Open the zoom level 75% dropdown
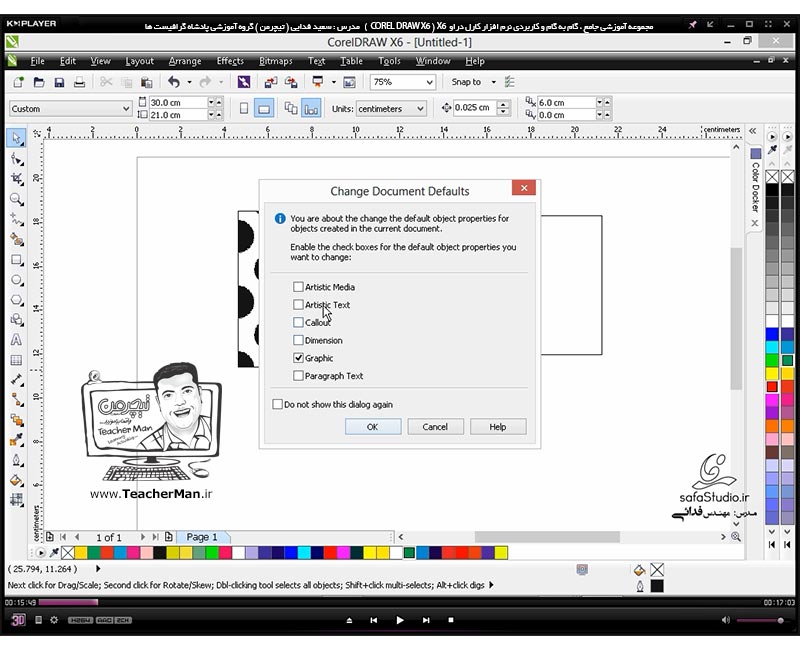The width and height of the screenshot is (800, 650). tap(429, 82)
